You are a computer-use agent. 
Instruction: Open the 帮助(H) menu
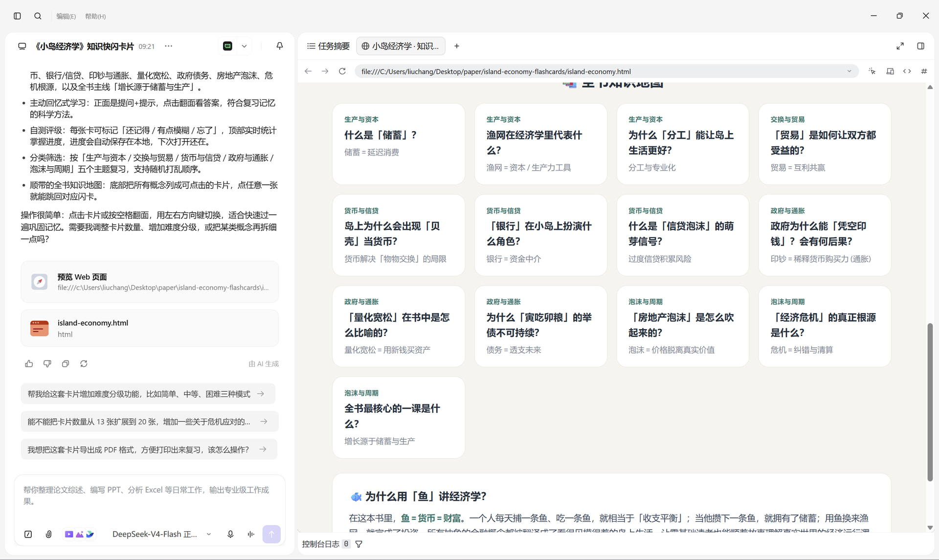pos(95,16)
